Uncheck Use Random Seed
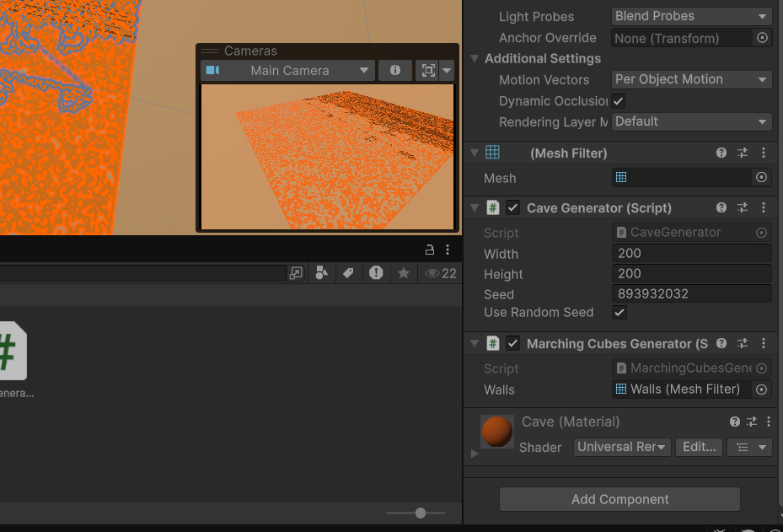 [619, 313]
